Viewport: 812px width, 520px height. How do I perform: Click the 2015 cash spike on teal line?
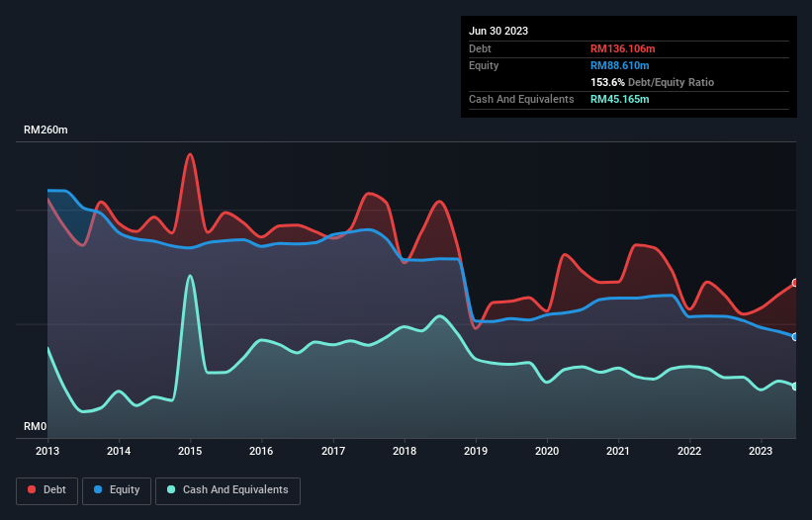[x=190, y=276]
